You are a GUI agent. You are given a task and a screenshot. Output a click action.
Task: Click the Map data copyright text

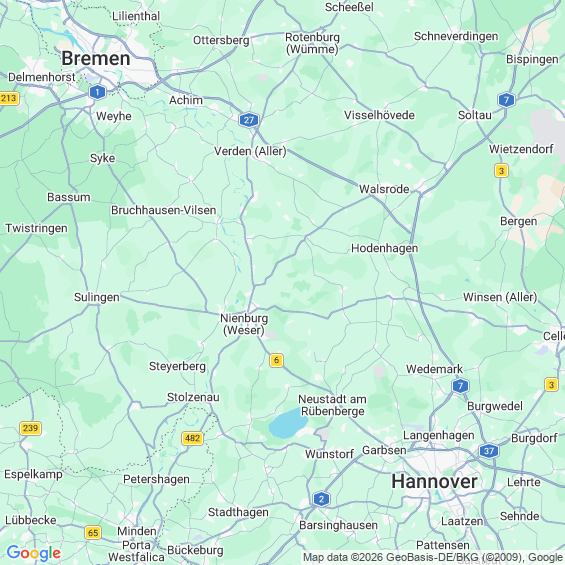[433, 557]
